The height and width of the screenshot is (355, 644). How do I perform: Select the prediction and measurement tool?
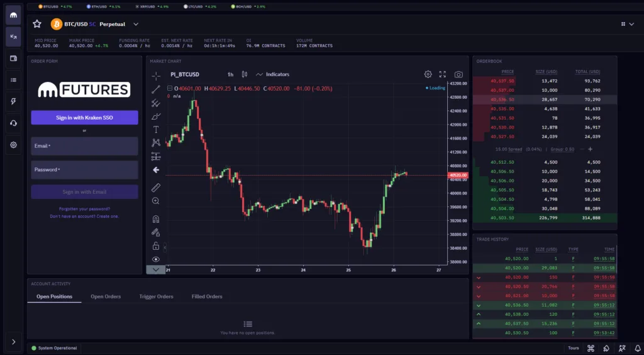(x=156, y=156)
